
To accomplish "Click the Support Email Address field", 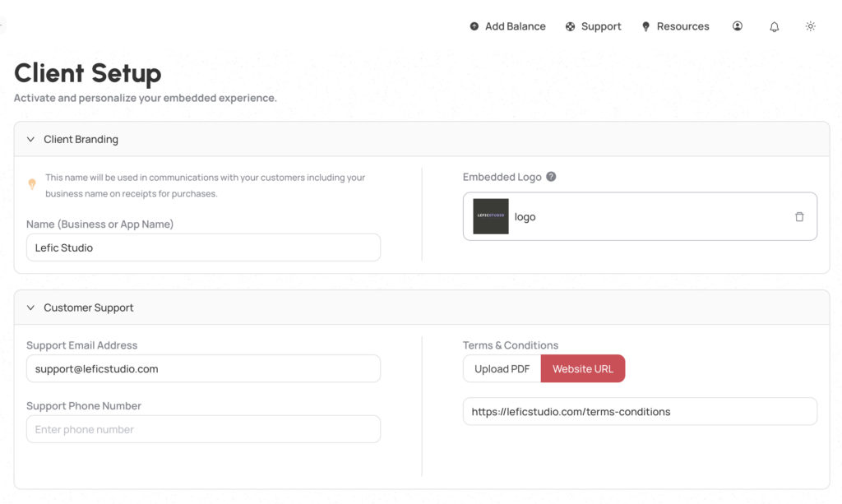I will [203, 369].
